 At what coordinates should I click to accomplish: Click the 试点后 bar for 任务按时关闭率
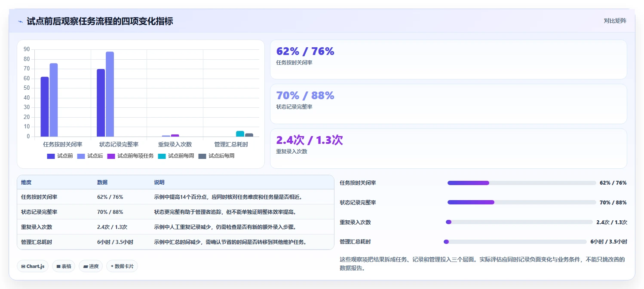point(54,100)
